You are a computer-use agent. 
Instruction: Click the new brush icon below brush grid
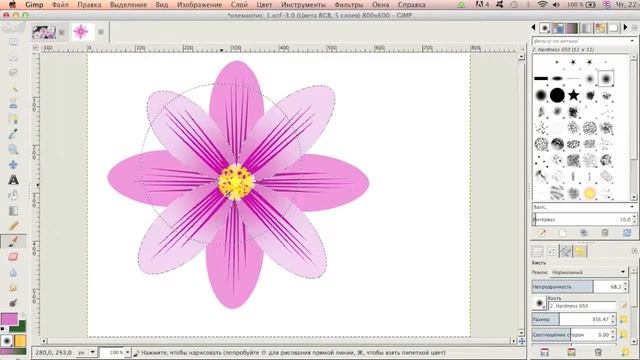562,233
